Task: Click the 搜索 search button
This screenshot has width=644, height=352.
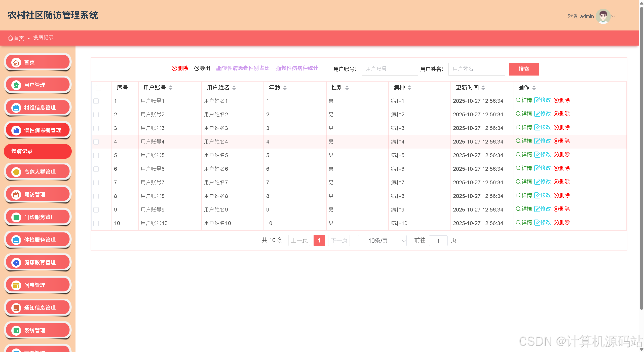Action: (x=524, y=69)
